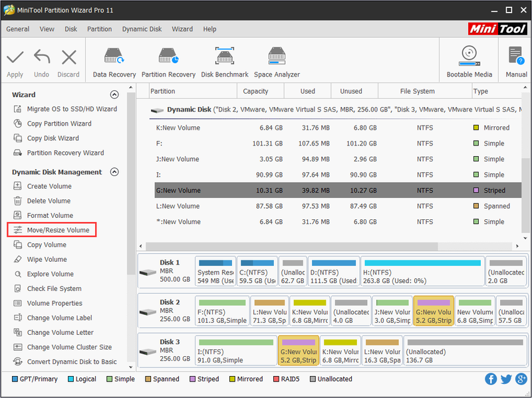Open the Partition menu
Screen dimensions: 532x398
99,29
